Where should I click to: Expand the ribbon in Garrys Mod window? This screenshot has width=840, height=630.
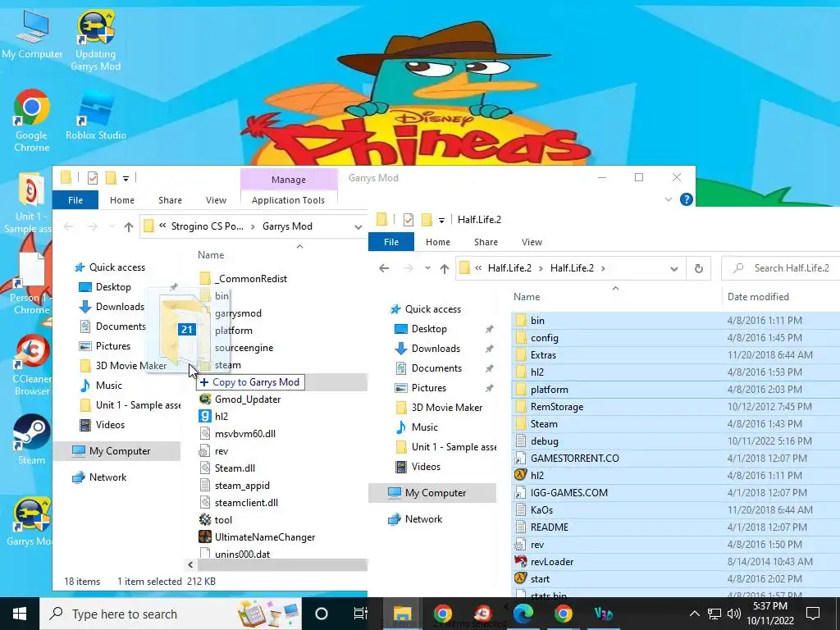(x=668, y=199)
